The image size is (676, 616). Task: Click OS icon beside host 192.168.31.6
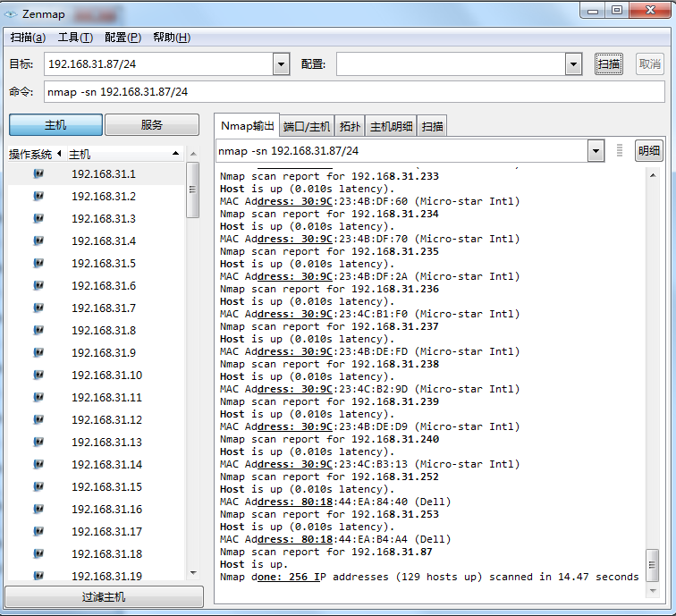[x=38, y=285]
